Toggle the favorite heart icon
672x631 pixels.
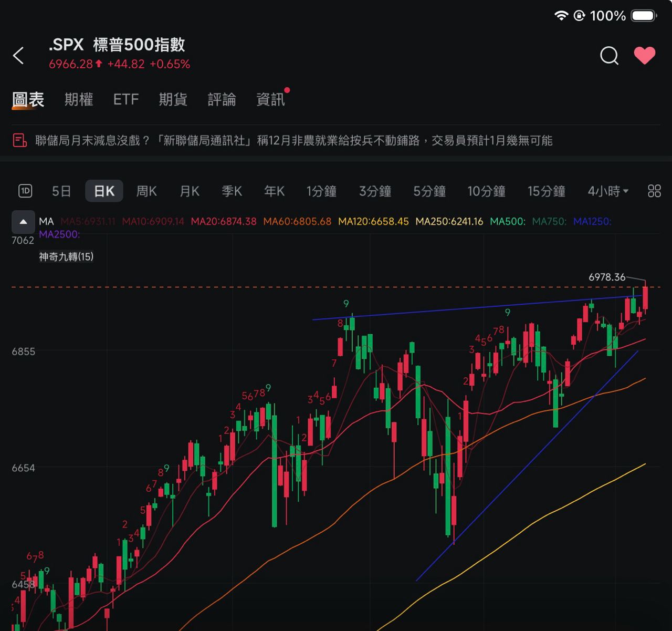(645, 55)
